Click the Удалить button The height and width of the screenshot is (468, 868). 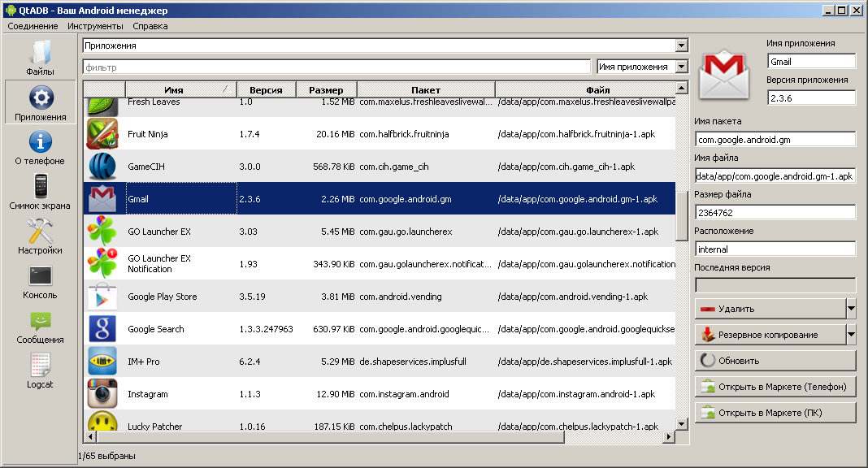770,309
